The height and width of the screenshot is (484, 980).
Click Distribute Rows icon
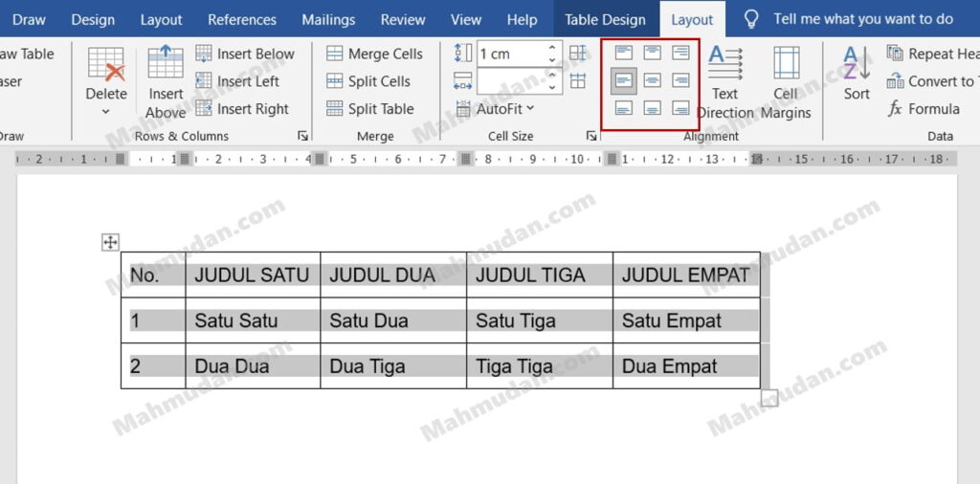pos(578,54)
